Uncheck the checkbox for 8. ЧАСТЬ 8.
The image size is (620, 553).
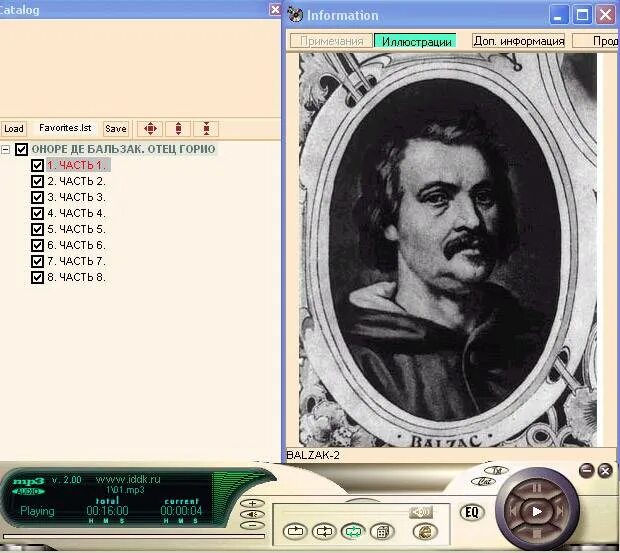tap(37, 277)
